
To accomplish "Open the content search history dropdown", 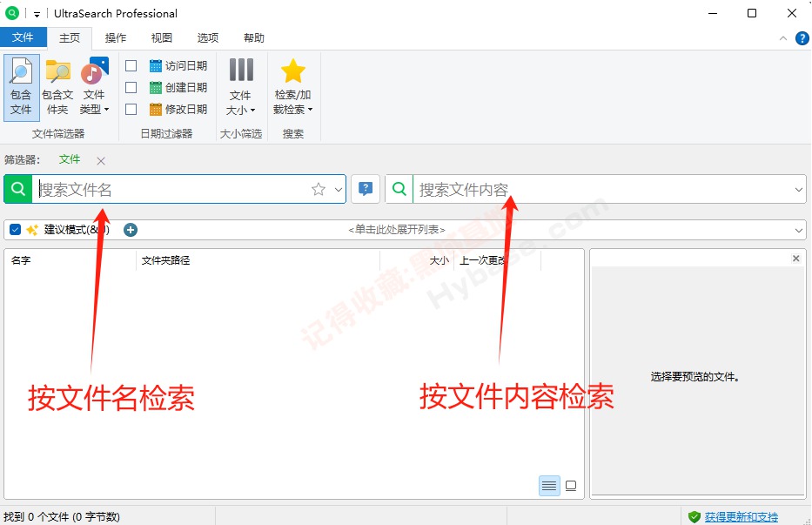I will (x=799, y=189).
